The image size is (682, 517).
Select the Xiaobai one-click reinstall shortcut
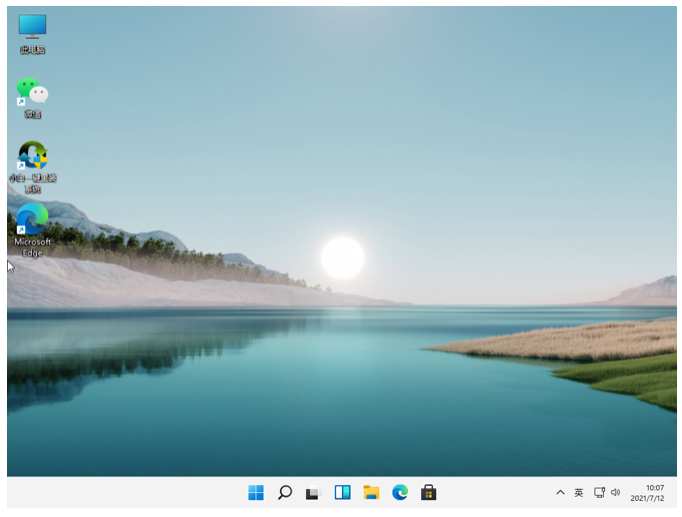pyautogui.click(x=33, y=167)
